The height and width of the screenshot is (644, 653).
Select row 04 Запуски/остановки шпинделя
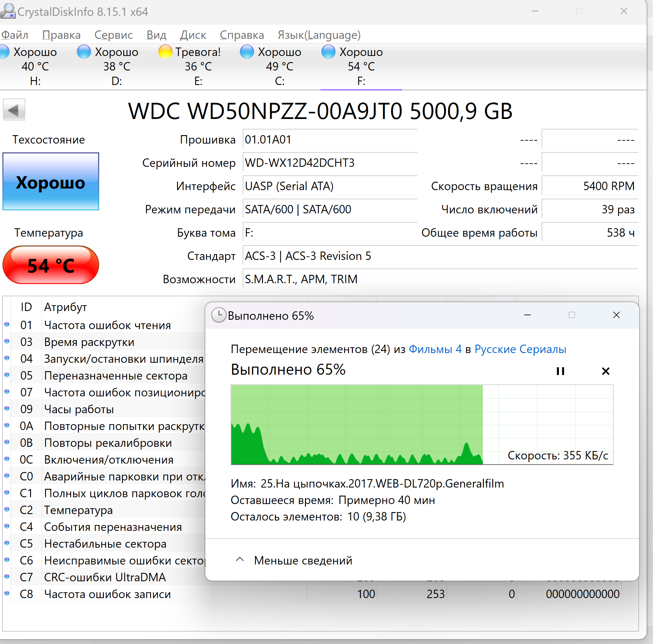(x=104, y=359)
